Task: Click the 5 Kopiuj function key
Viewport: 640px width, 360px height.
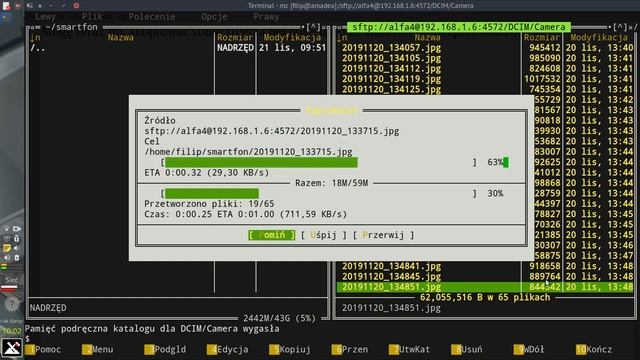Action: tap(290, 349)
